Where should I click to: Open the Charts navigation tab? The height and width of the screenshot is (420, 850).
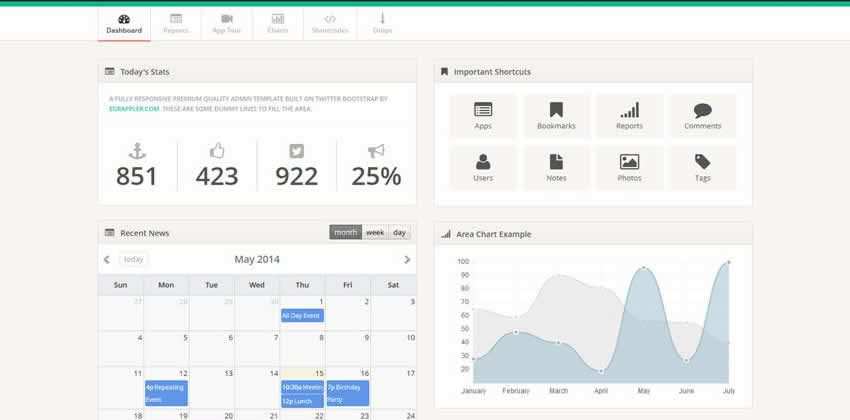tap(277, 24)
